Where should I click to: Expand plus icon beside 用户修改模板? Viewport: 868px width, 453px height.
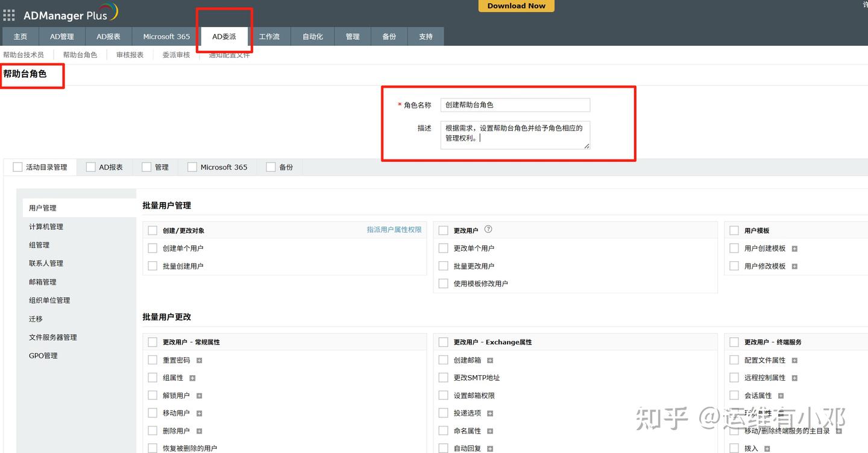[x=794, y=267]
